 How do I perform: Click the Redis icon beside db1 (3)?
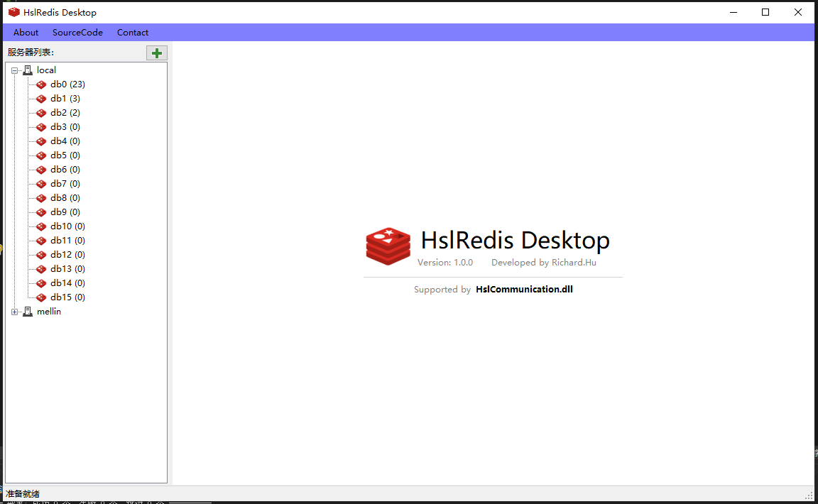[x=41, y=99]
